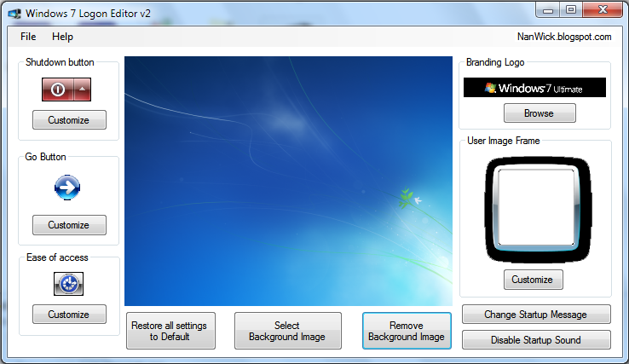Screen dimensions: 629x364
Task: Customize the Ease of access button
Action: 69,315
